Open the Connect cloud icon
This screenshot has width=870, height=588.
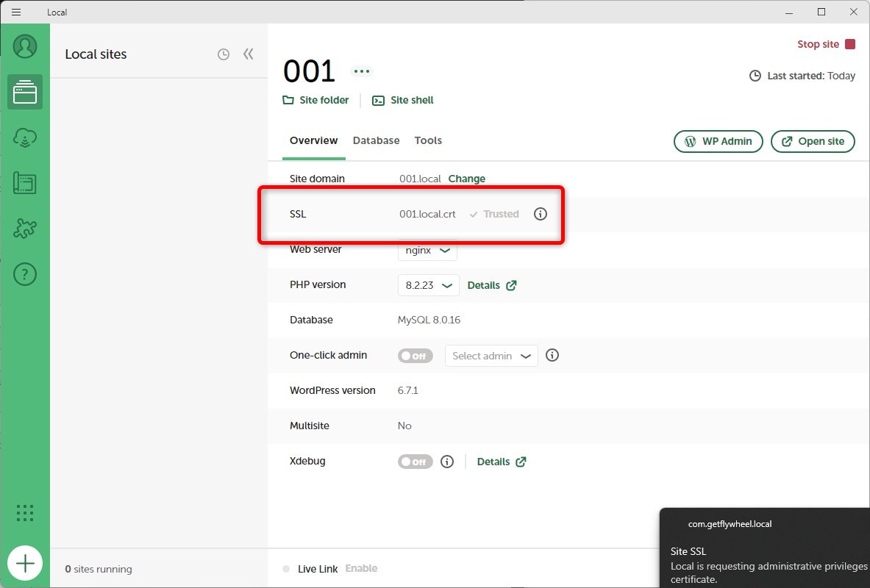point(25,137)
